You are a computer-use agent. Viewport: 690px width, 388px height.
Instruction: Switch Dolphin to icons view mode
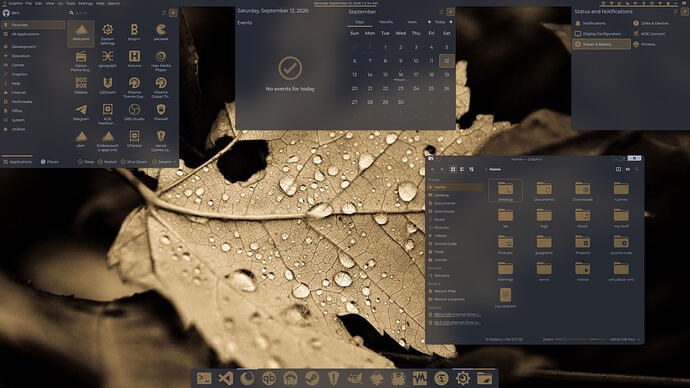tap(453, 169)
